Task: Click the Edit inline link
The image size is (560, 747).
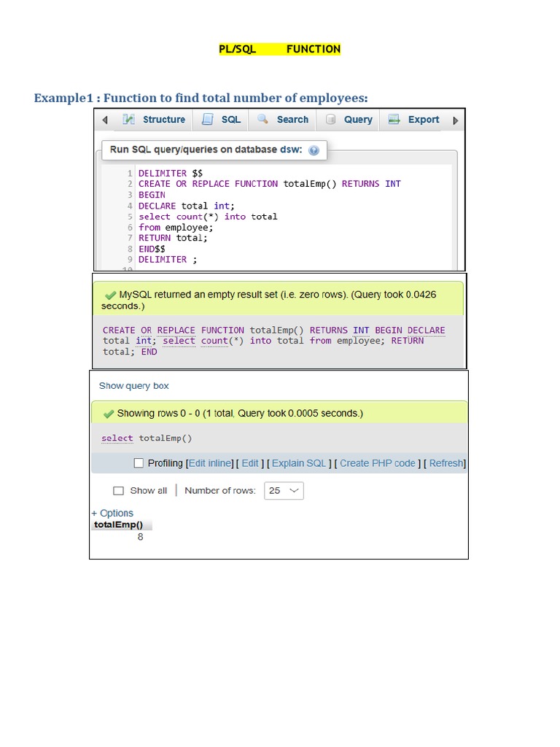Action: click(x=210, y=463)
